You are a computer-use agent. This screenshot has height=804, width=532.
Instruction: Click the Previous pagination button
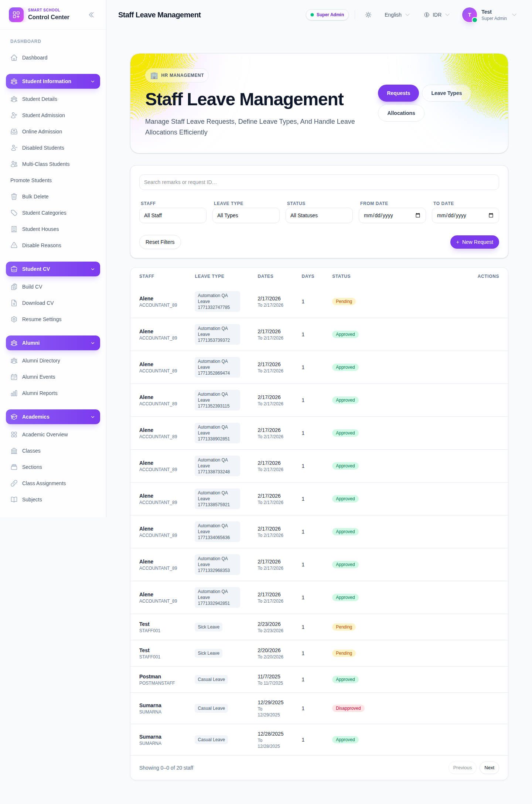tap(463, 768)
